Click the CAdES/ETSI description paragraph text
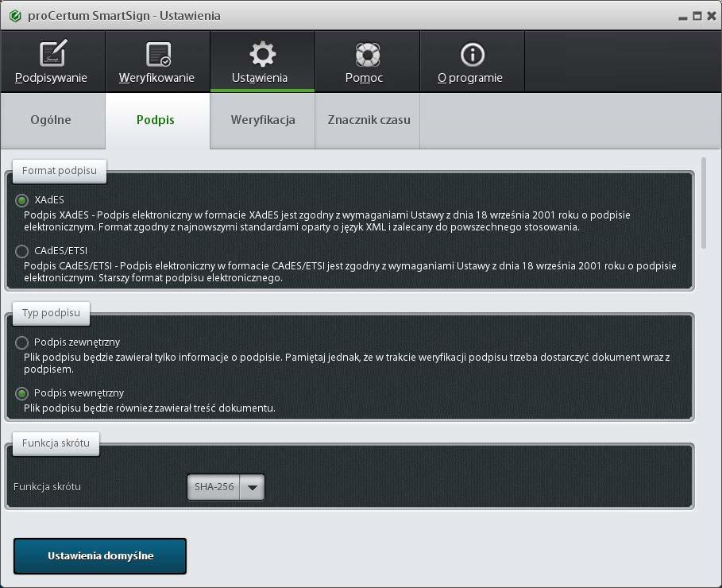Screen dimensions: 722x588 350,272
